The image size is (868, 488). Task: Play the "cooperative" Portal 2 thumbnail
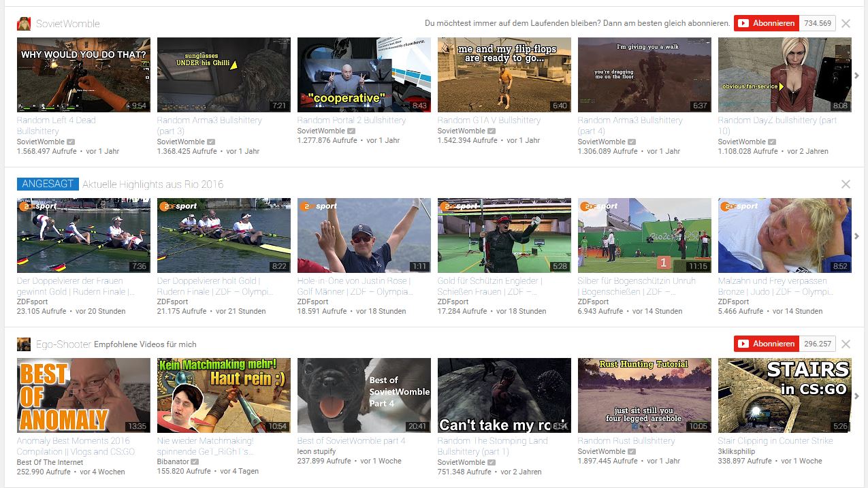[364, 75]
